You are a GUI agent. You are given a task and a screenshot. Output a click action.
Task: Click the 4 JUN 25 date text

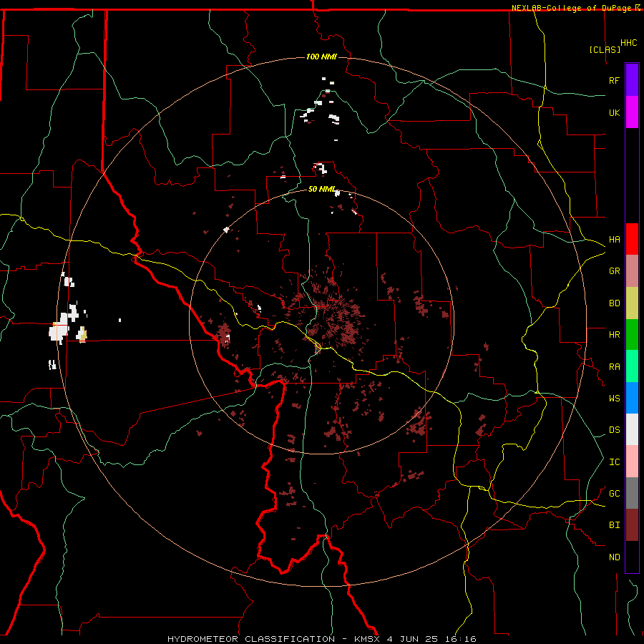click(413, 639)
